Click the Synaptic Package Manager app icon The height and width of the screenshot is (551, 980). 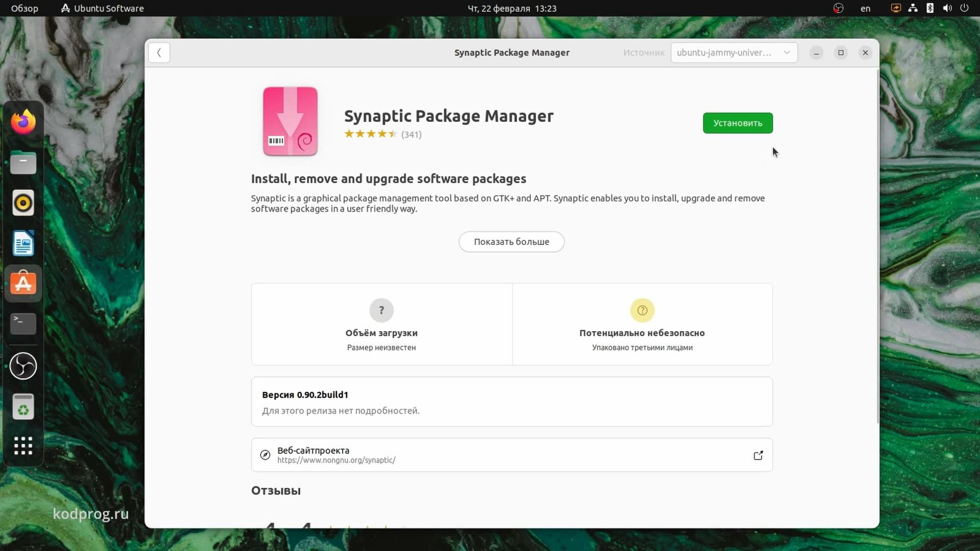(290, 121)
